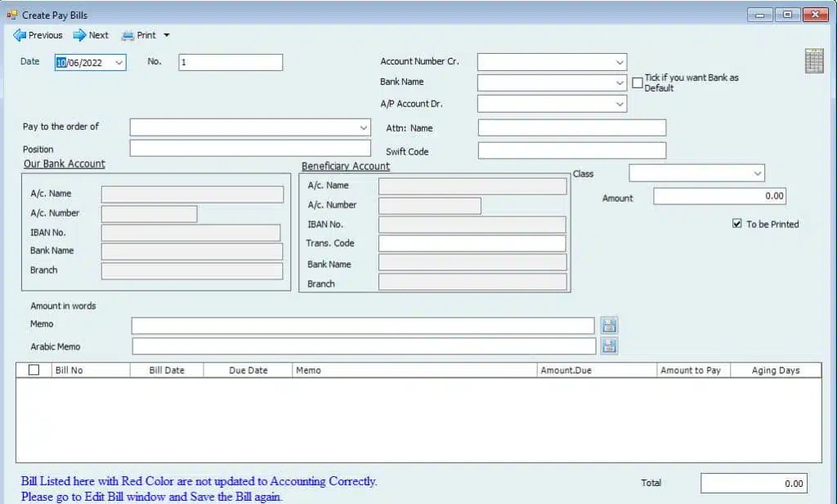Screen dimensions: 837x504
Task: Click the Next arrow icon
Action: [x=79, y=35]
